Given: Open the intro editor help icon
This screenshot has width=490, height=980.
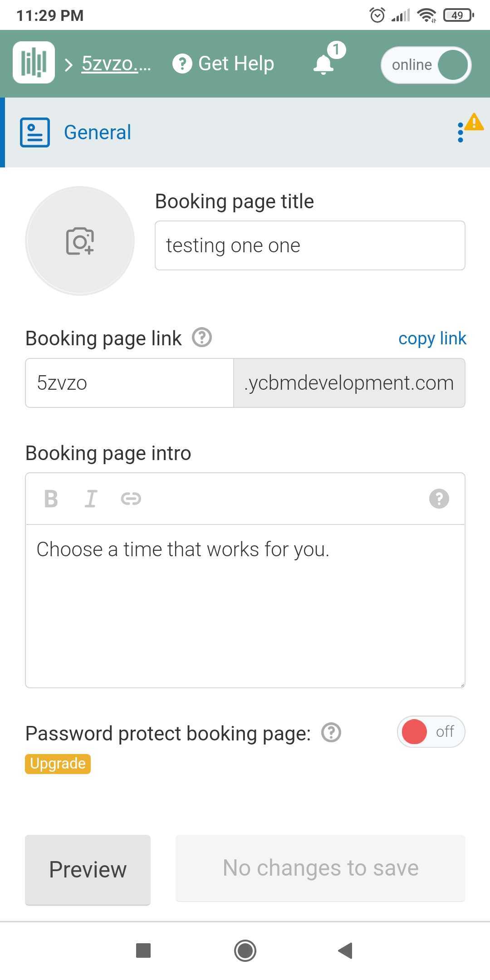Looking at the screenshot, I should pos(439,499).
